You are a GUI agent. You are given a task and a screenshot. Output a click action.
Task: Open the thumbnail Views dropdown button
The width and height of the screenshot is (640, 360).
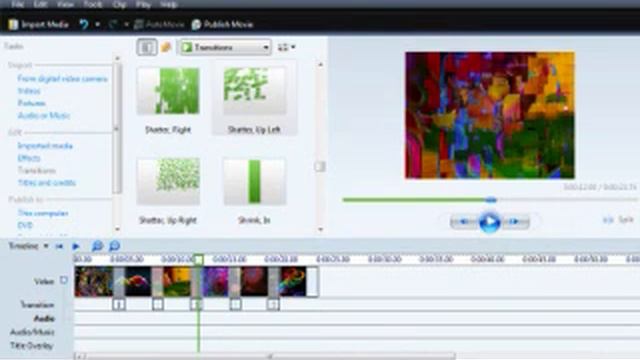[x=287, y=47]
